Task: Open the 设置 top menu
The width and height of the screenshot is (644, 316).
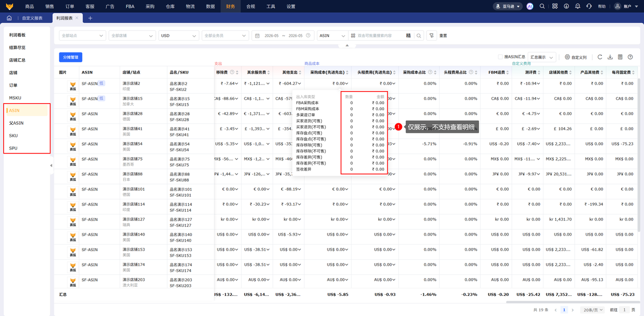Action: [x=291, y=7]
